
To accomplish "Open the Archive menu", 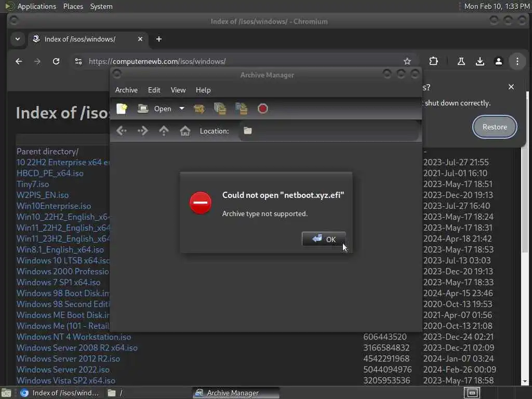I will tap(126, 90).
